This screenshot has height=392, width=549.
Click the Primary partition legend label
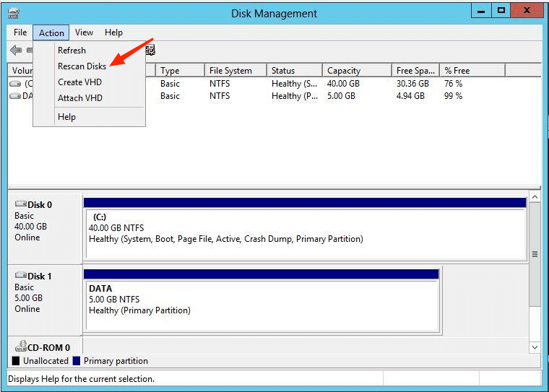click(x=116, y=361)
